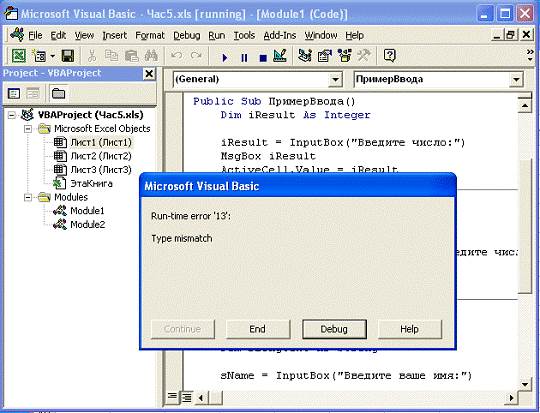Click the Save toolbar icon
Viewport: 540px width, 413px height.
68,55
